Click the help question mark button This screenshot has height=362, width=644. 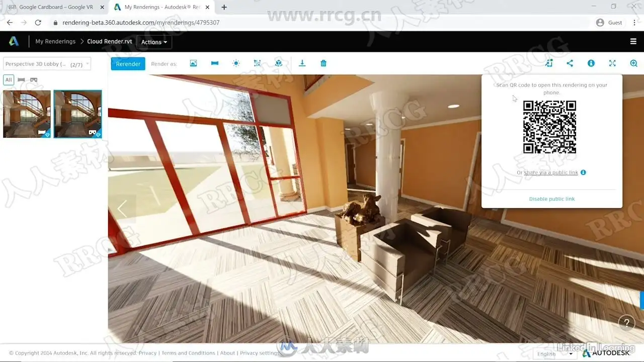click(626, 323)
